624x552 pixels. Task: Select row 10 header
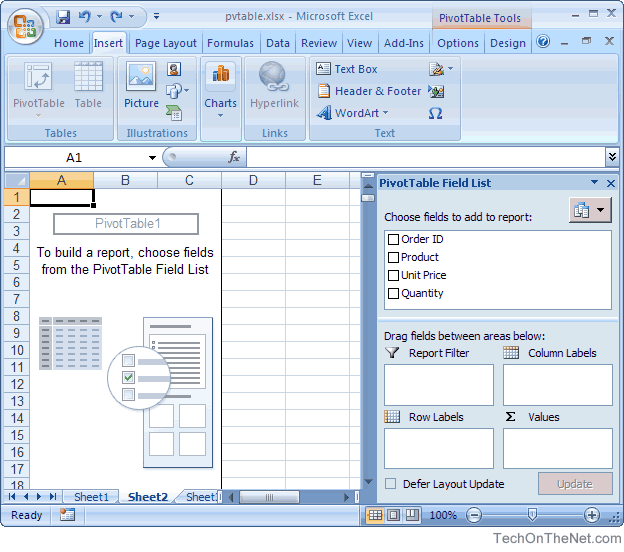pos(17,350)
